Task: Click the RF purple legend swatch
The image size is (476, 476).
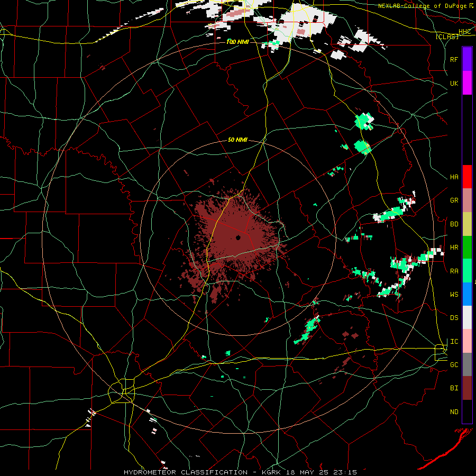Action: (x=467, y=59)
